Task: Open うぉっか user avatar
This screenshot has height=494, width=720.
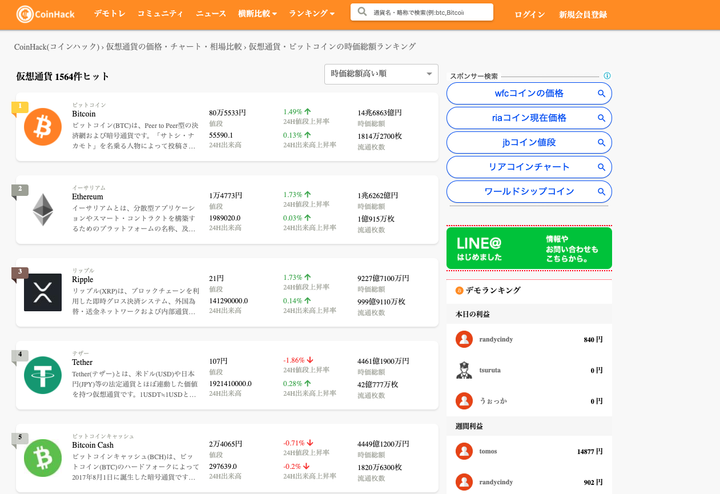Action: pos(464,401)
